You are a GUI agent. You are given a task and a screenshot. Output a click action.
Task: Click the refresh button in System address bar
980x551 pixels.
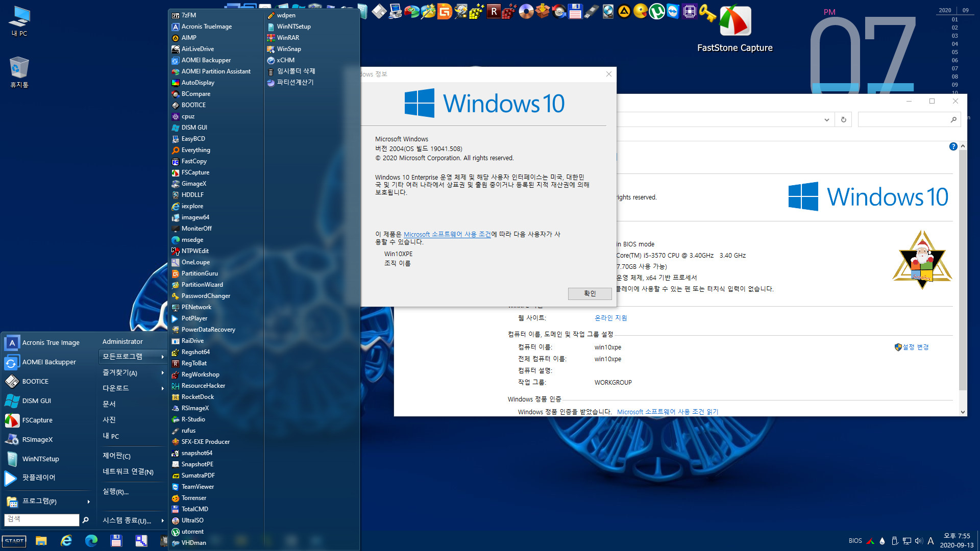843,119
